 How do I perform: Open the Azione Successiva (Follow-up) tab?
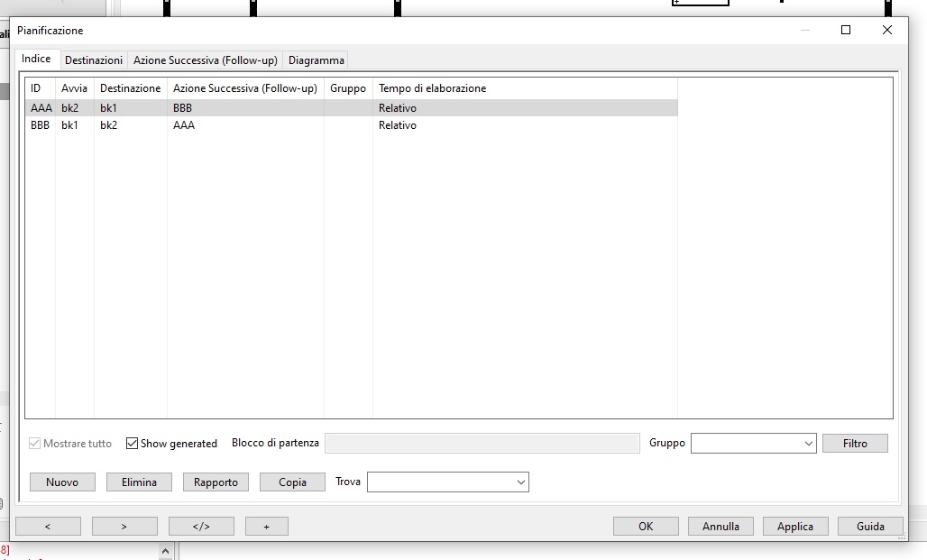(206, 60)
